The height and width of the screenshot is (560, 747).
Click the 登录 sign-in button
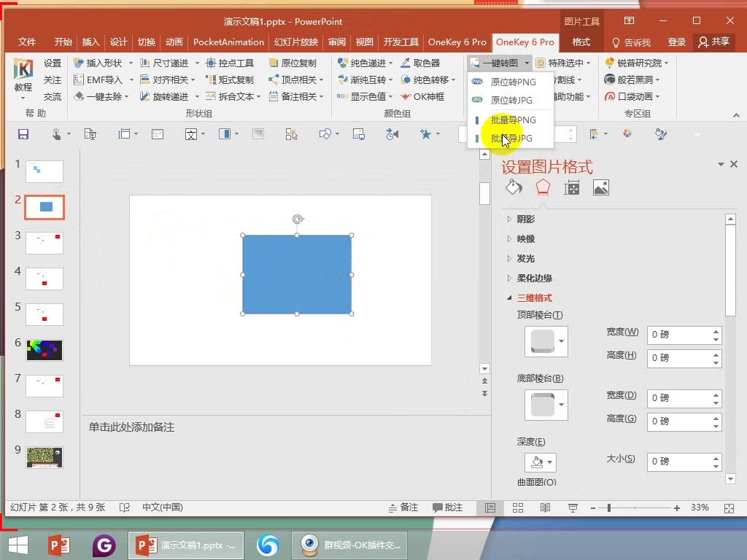coord(676,42)
